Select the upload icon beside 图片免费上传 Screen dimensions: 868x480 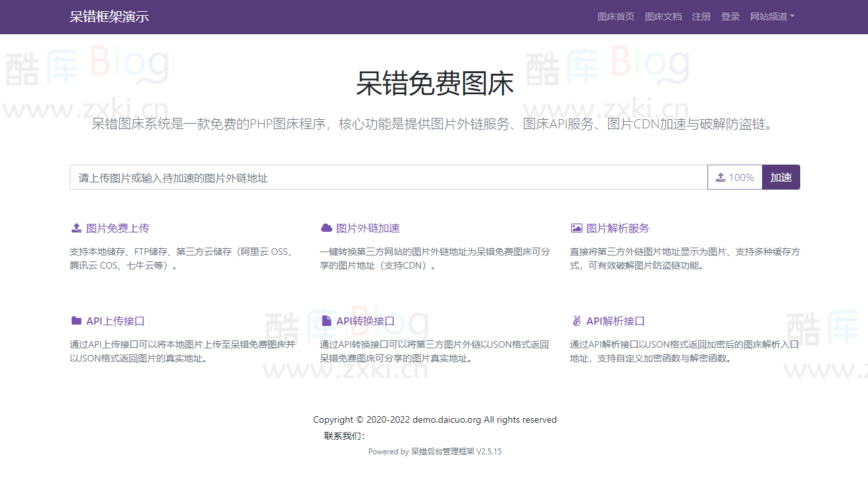[76, 227]
